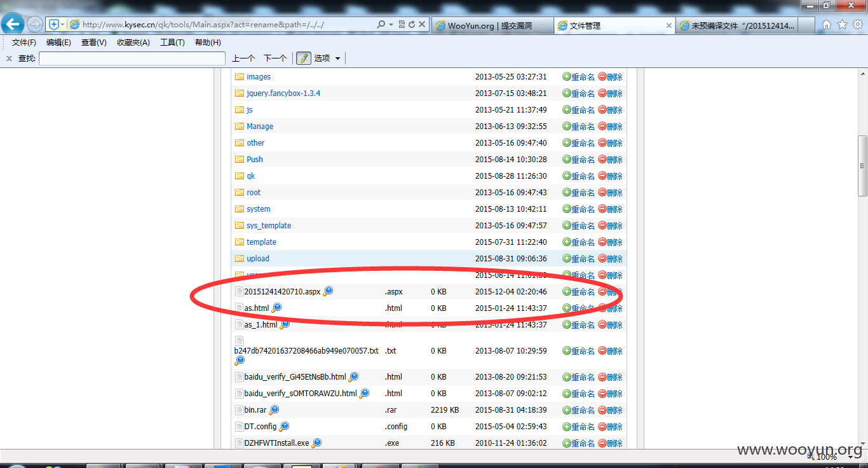Image resolution: width=868 pixels, height=468 pixels.
Task: Click the highlighter pen icon in find bar
Action: tap(303, 58)
